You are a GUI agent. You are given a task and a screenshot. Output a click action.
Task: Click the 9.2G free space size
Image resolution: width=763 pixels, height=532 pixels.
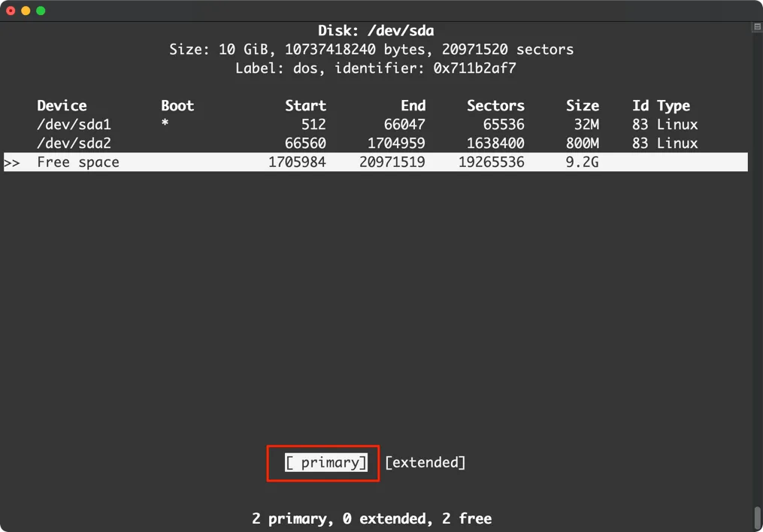tap(582, 162)
